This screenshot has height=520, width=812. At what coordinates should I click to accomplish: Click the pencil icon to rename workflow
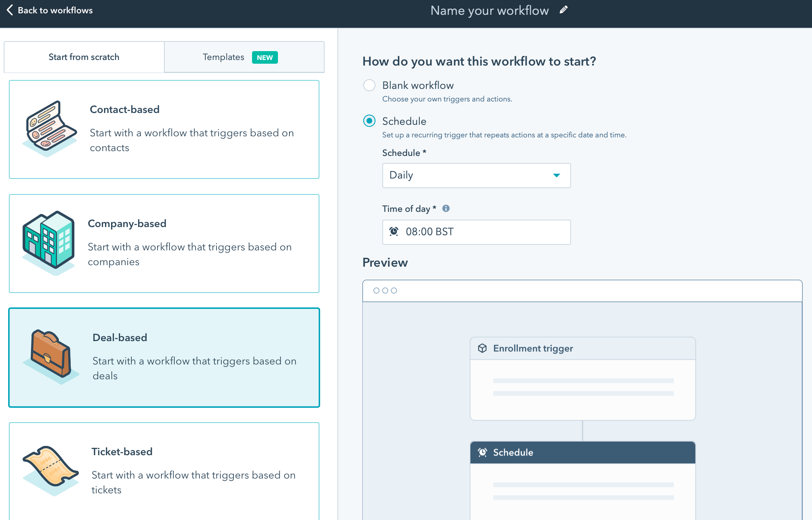563,10
